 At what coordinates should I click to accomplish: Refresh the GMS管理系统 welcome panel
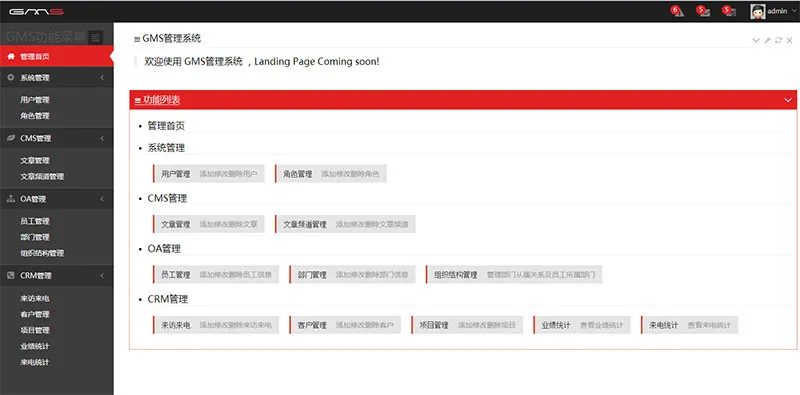779,40
